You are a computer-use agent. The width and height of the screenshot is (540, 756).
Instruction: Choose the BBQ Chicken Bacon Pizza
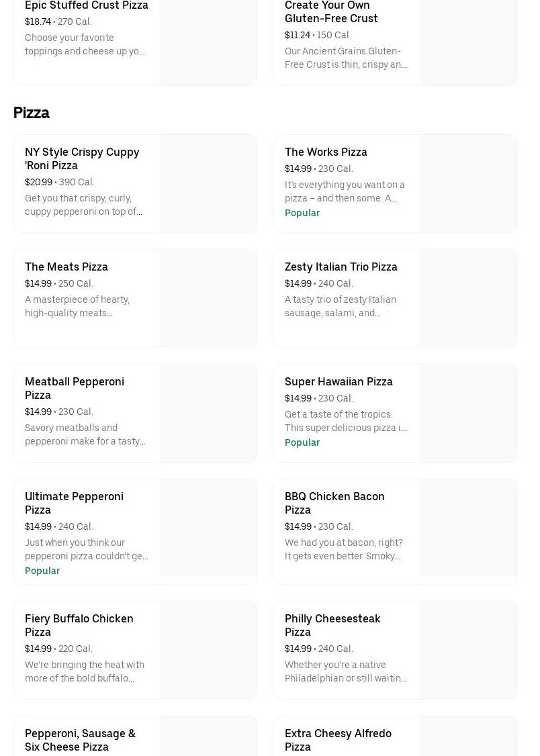334,503
